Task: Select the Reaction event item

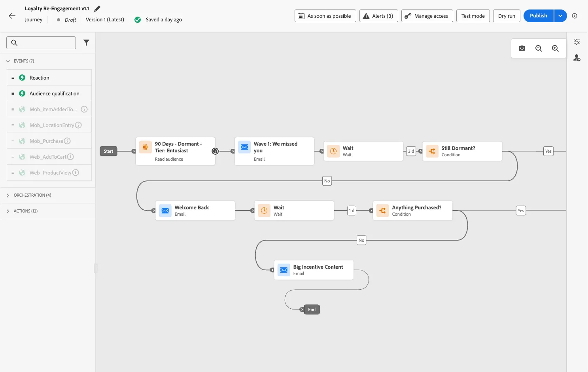Action: pos(49,78)
